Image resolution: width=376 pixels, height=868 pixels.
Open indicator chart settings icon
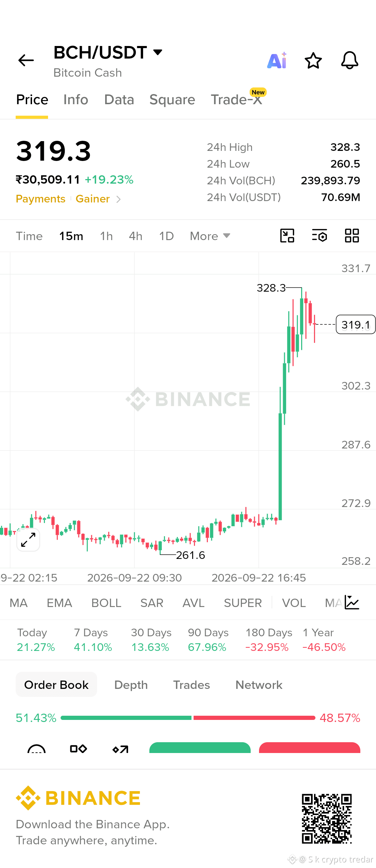352,602
